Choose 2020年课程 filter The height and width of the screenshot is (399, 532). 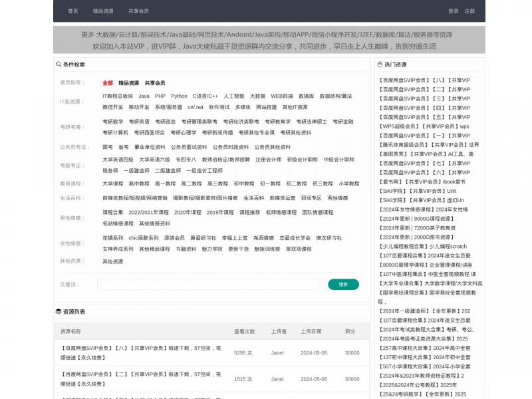coord(188,212)
